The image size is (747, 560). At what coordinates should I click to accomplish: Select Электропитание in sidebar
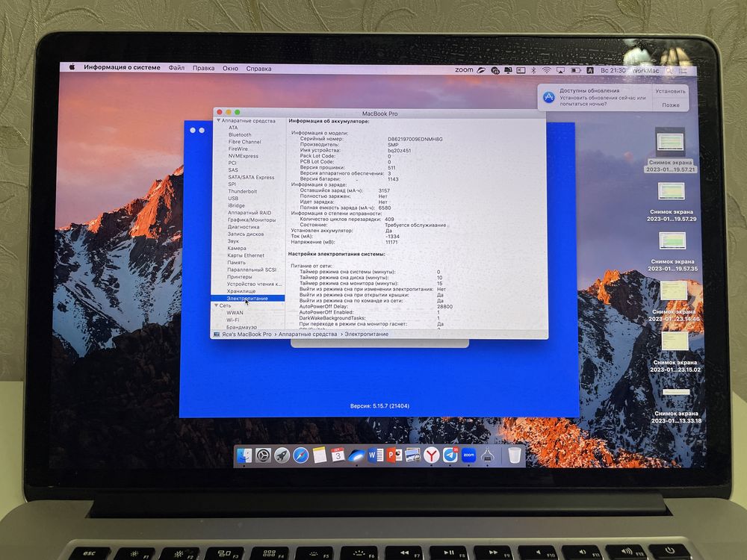click(x=247, y=298)
